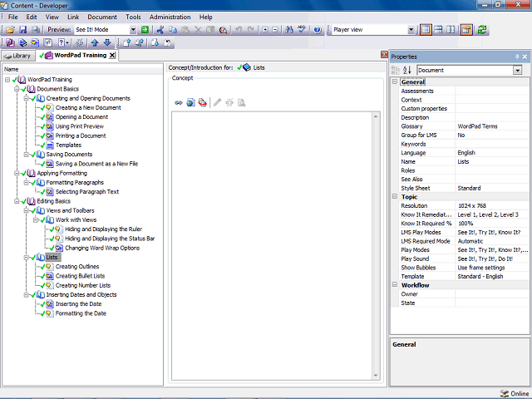Image resolution: width=532 pixels, height=399 pixels.
Task: Click the Online status indicator
Action: (x=515, y=393)
